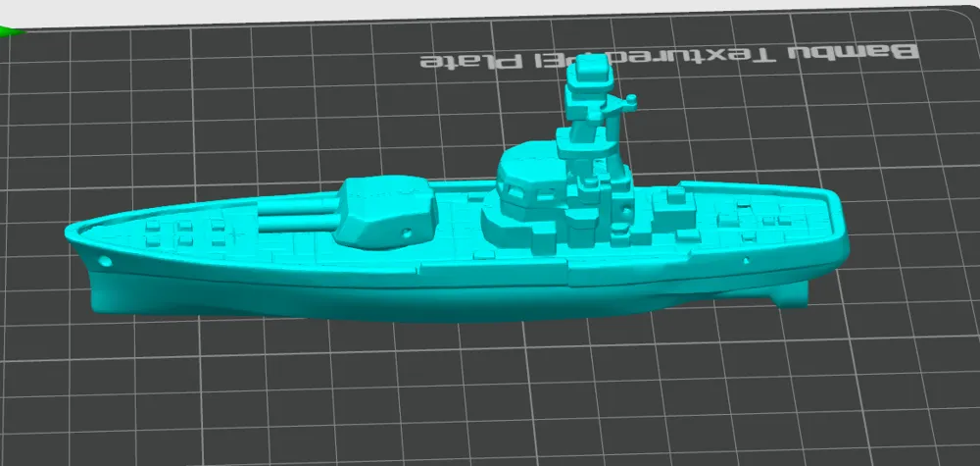Click the radar arm on the mast

point(620,103)
